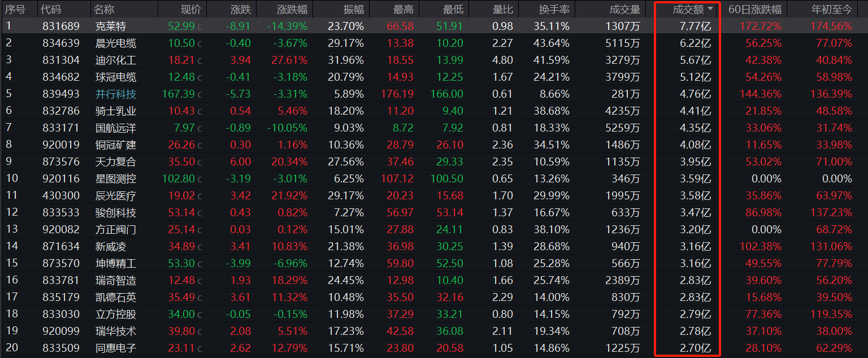
Task: Click the 60日涨跌幅 column header
Action: pyautogui.click(x=755, y=10)
